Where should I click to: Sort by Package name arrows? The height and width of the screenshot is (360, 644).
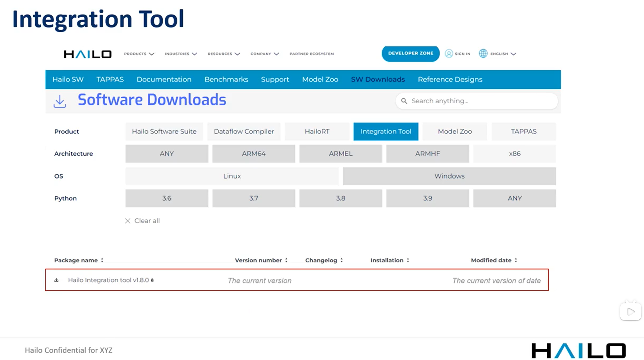[102, 260]
